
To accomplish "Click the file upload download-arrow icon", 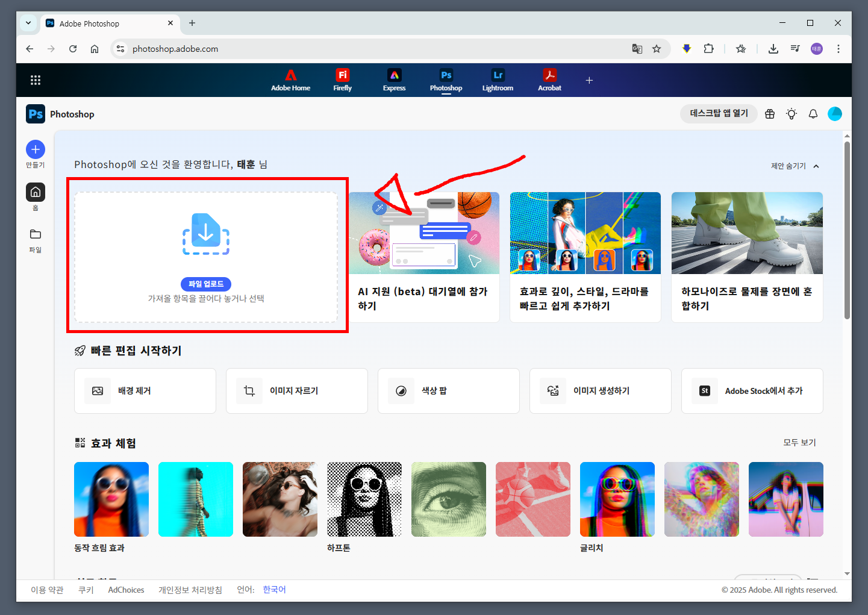I will (206, 234).
